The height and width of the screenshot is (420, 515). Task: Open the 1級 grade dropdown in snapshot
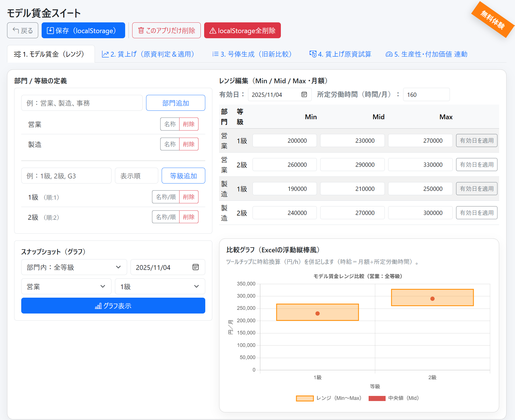[160, 287]
